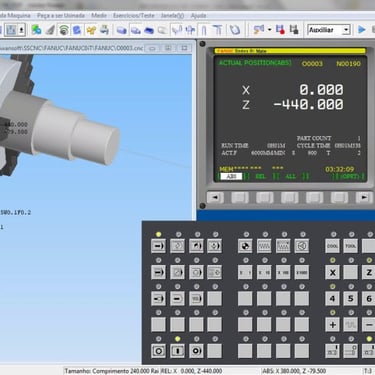Image resolution: width=375 pixels, height=375 pixels.
Task: Open the Exercícios/Teste menu
Action: [x=134, y=16]
